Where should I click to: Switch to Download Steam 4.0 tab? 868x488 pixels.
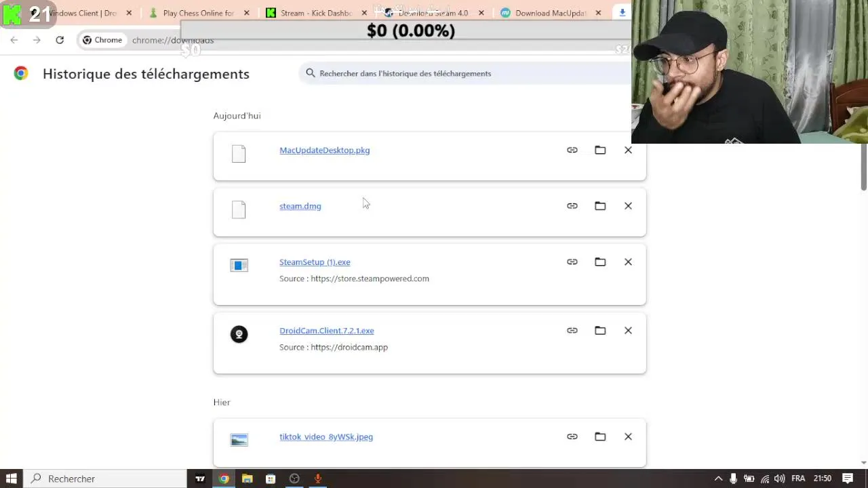coord(433,13)
